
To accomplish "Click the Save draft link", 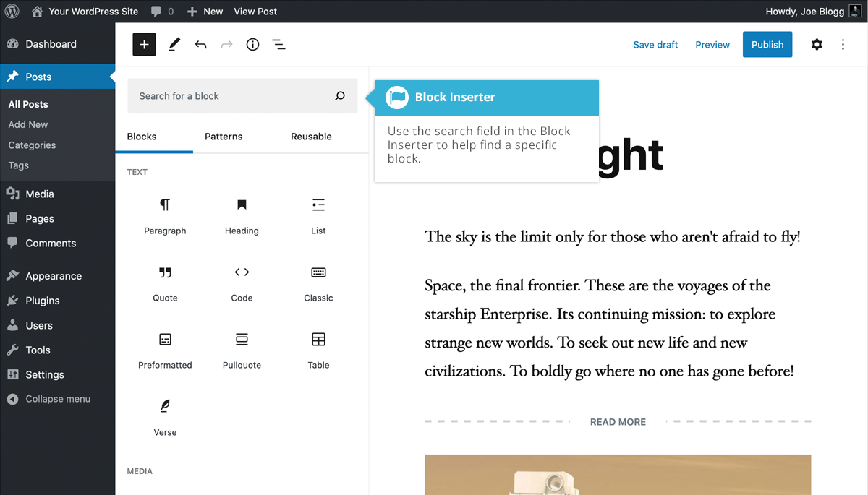I will tap(655, 45).
